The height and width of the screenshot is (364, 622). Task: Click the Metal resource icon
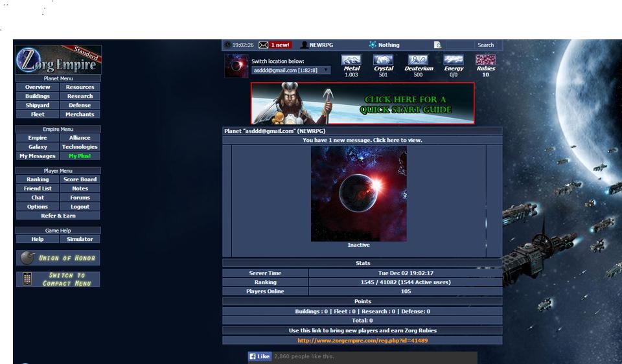point(351,60)
